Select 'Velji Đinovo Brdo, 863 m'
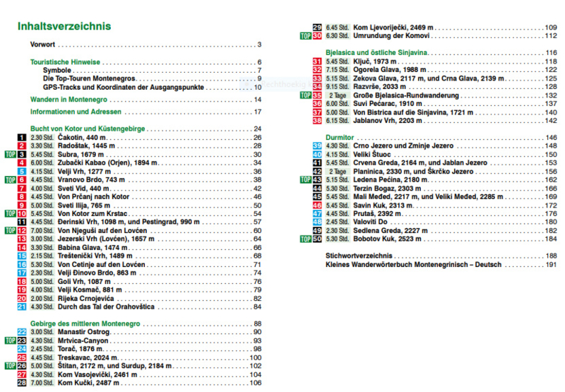This screenshot has width=565, height=392. point(97,273)
